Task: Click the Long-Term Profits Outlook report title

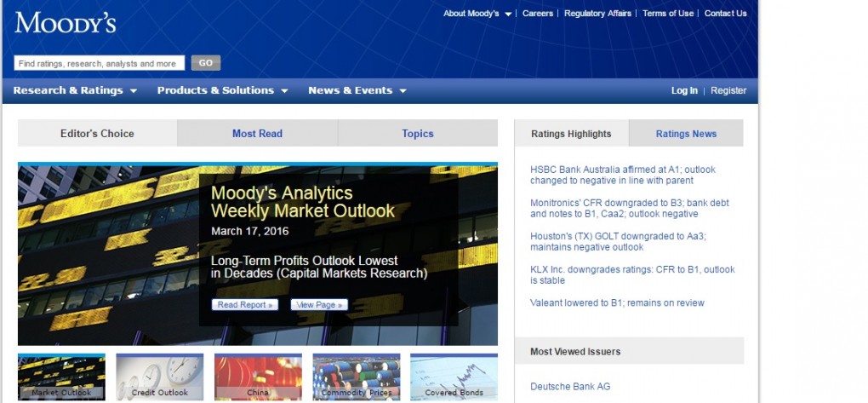Action: point(319,267)
